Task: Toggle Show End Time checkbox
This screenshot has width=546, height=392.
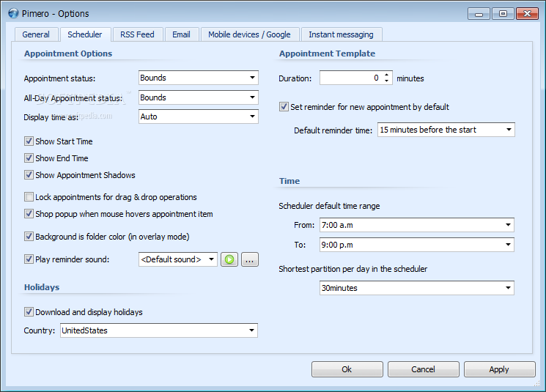Action: (29, 158)
